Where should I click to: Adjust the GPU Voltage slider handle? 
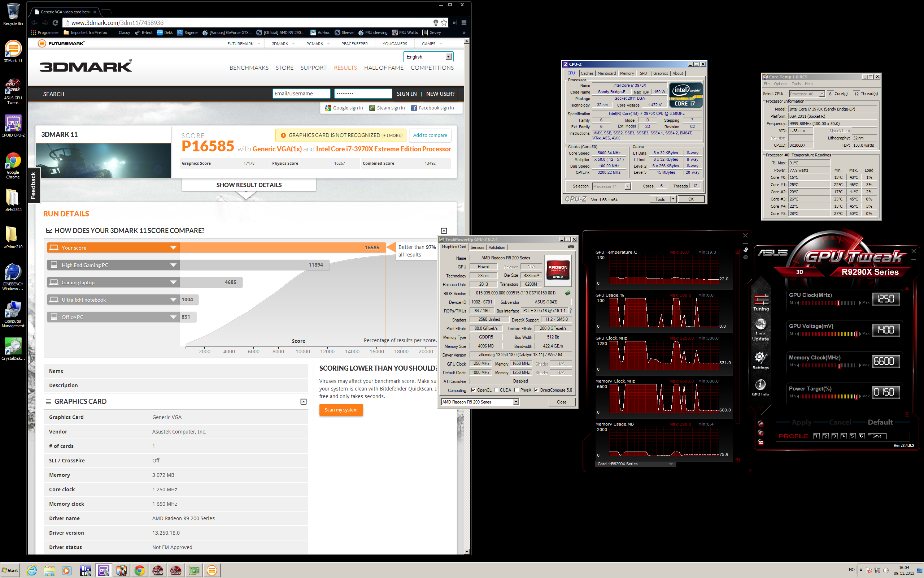click(856, 334)
